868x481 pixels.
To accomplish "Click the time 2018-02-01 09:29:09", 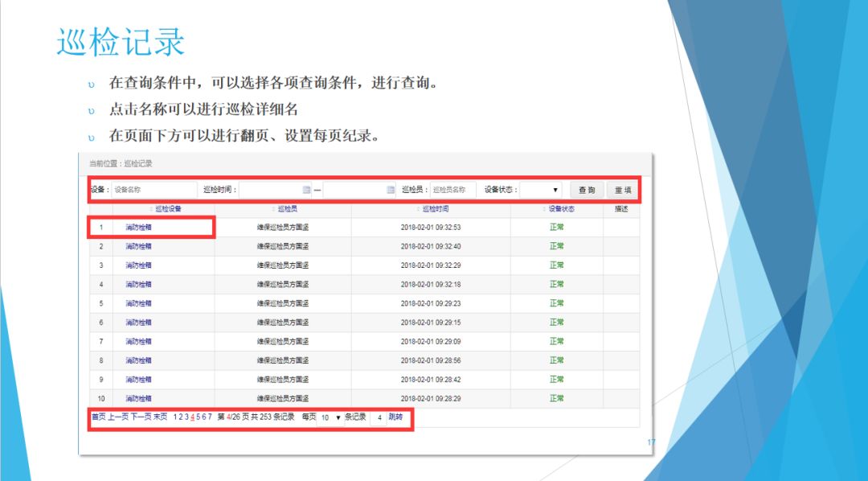I will click(x=431, y=341).
